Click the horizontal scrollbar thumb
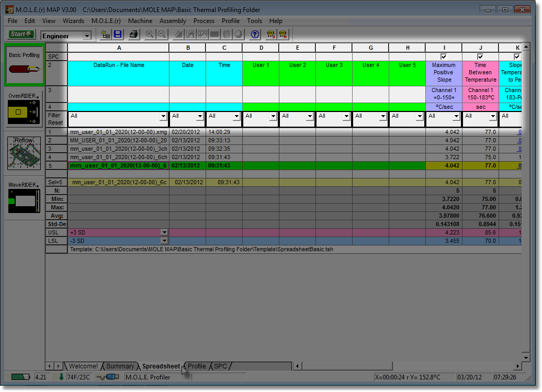Screen dimensions: 542x392 pos(347,366)
